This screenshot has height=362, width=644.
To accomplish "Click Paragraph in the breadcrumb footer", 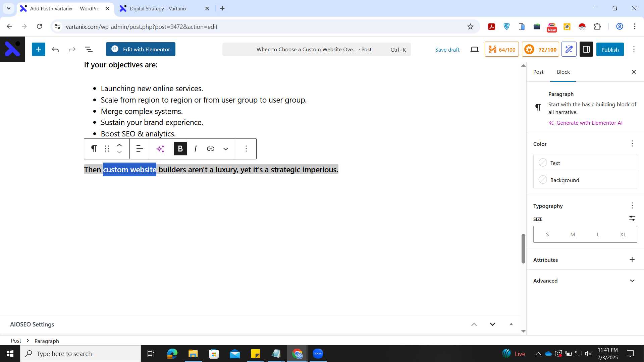I will coord(47,341).
